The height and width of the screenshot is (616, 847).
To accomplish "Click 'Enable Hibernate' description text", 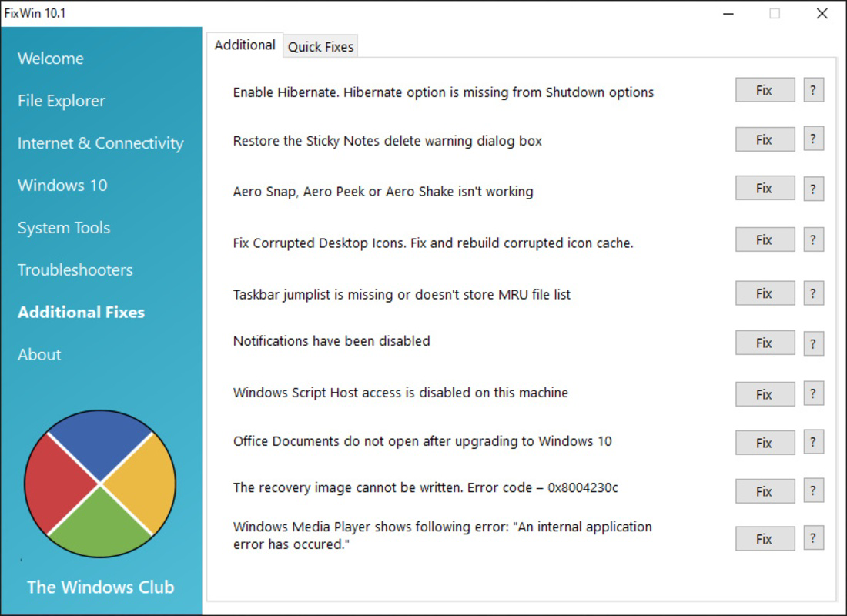I will (443, 92).
